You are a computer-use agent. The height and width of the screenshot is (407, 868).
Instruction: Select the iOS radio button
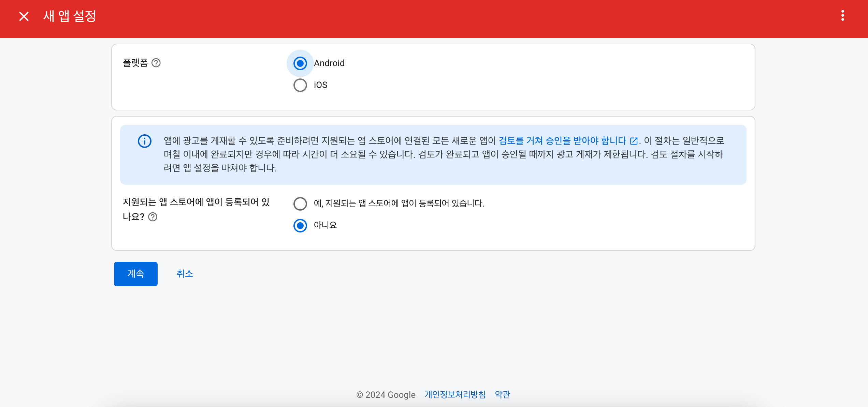(300, 85)
